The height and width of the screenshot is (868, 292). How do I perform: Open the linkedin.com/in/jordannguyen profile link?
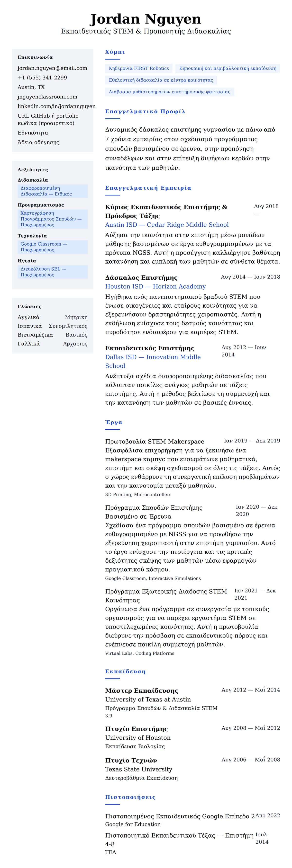tap(56, 106)
